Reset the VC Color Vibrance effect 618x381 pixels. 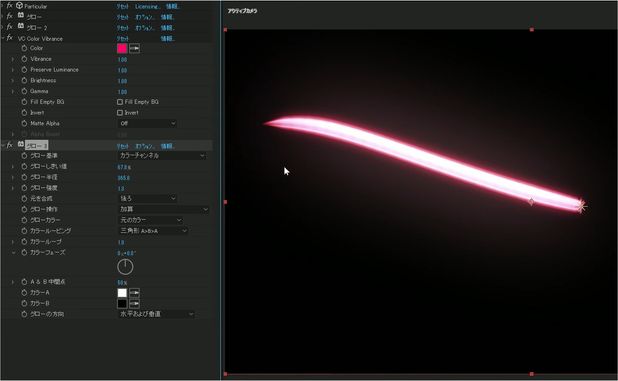click(123, 39)
